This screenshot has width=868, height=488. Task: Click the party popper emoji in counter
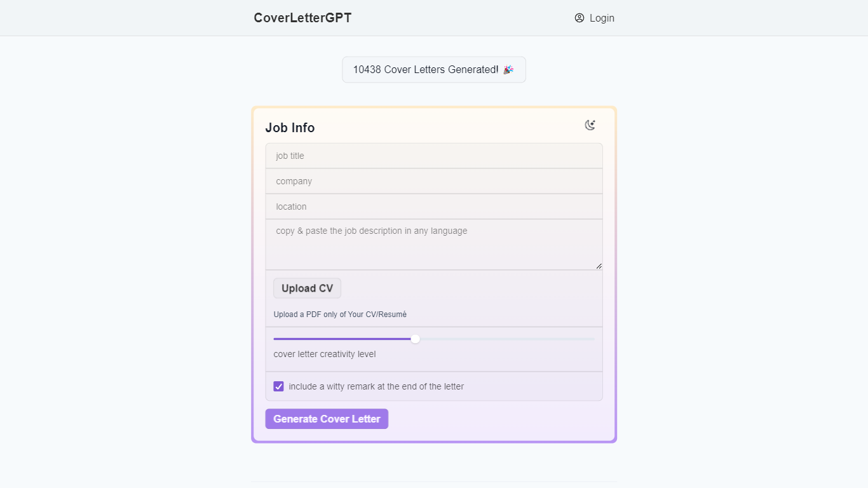508,70
